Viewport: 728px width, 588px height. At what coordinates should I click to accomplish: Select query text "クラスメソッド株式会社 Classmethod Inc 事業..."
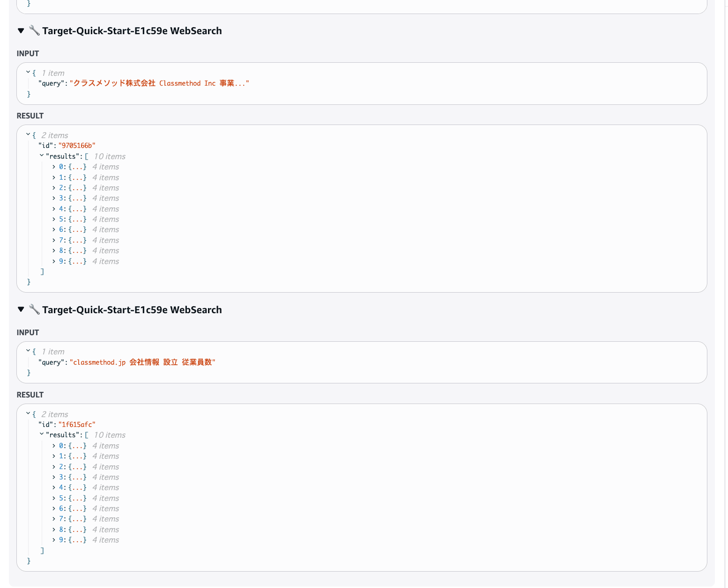[159, 83]
